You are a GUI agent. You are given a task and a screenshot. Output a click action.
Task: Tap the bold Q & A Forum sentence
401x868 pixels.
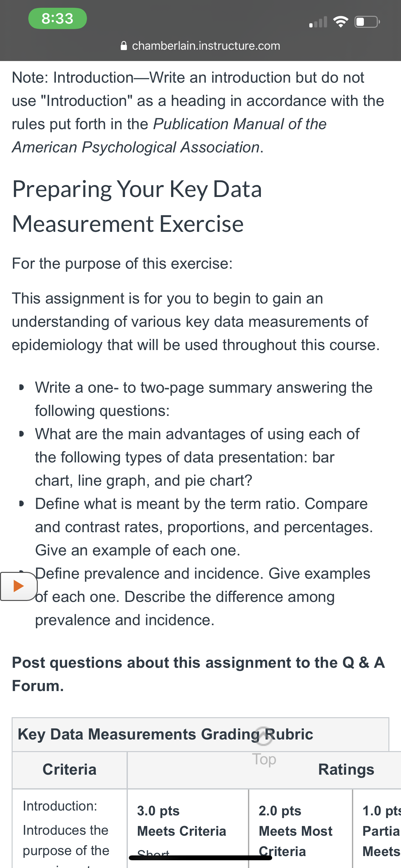click(x=199, y=674)
